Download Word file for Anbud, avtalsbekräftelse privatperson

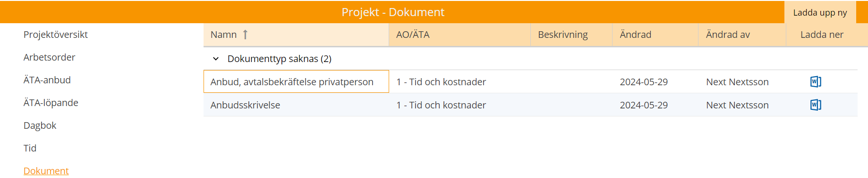[816, 81]
